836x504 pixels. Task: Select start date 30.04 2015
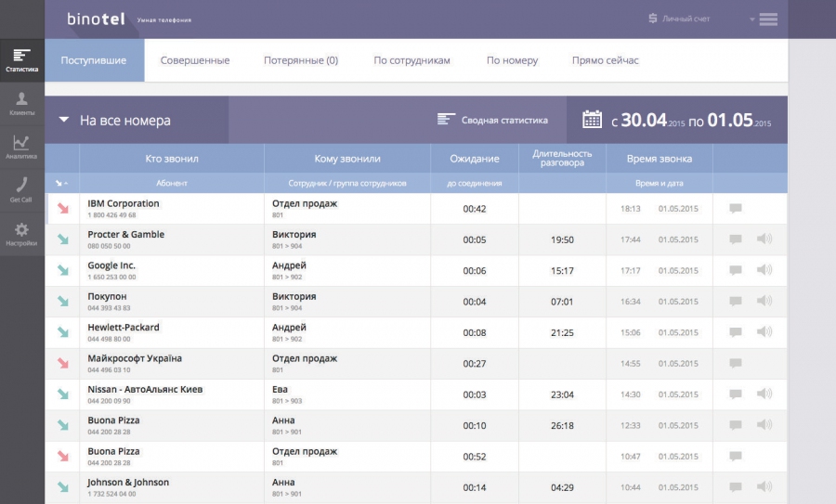pos(653,121)
